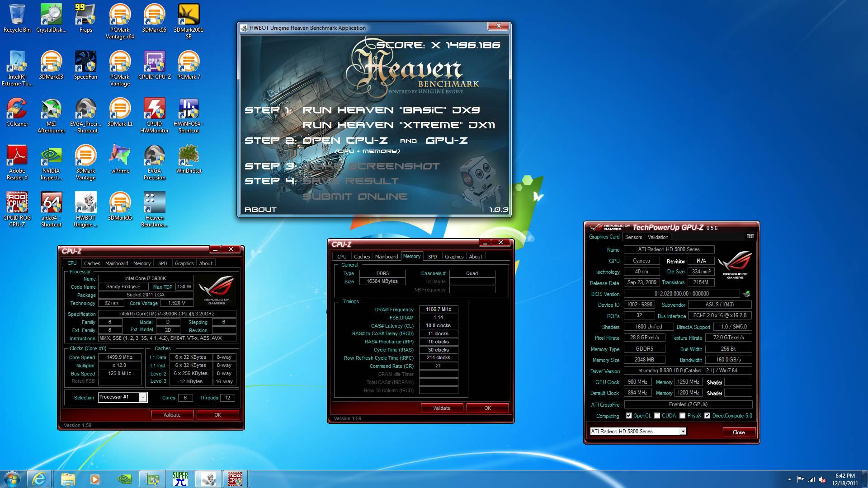The image size is (868, 488).
Task: Open Intel Extreme Tuning desktop icon
Action: [17, 68]
